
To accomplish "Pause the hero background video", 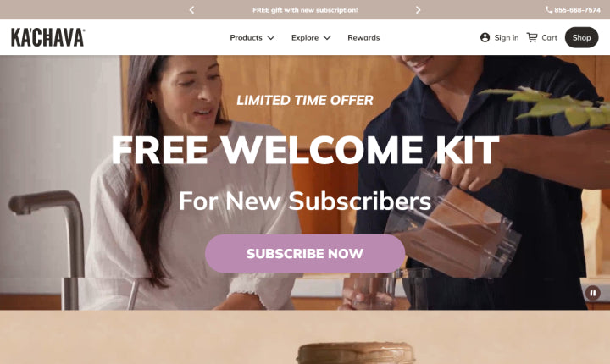I will click(592, 293).
